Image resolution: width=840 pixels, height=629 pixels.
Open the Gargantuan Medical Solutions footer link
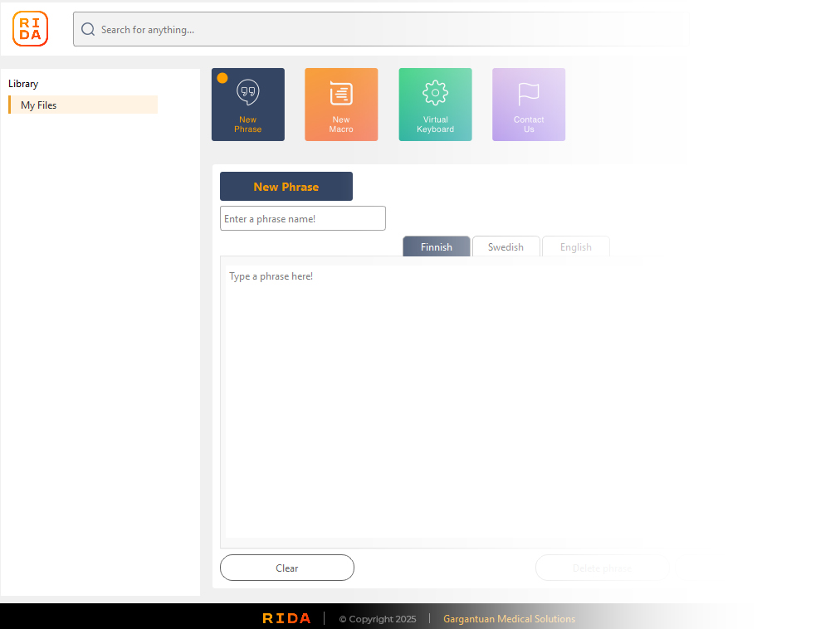click(509, 619)
